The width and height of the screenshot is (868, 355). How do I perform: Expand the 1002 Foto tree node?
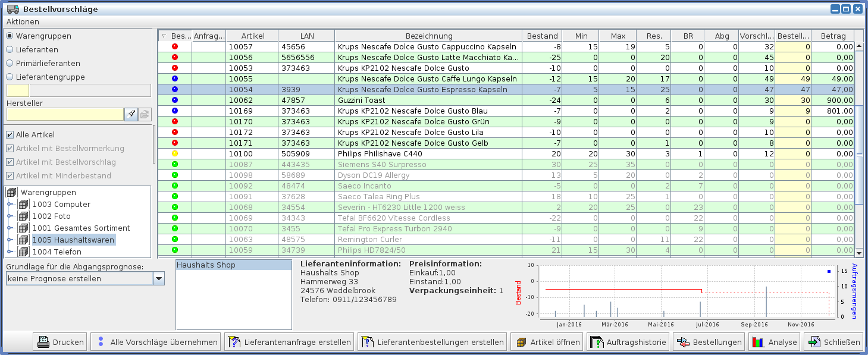[10, 216]
